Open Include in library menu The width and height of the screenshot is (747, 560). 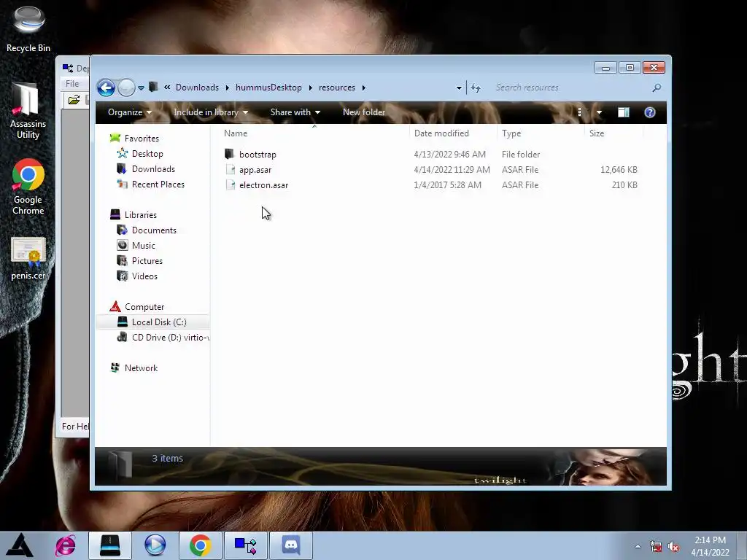[x=211, y=112]
